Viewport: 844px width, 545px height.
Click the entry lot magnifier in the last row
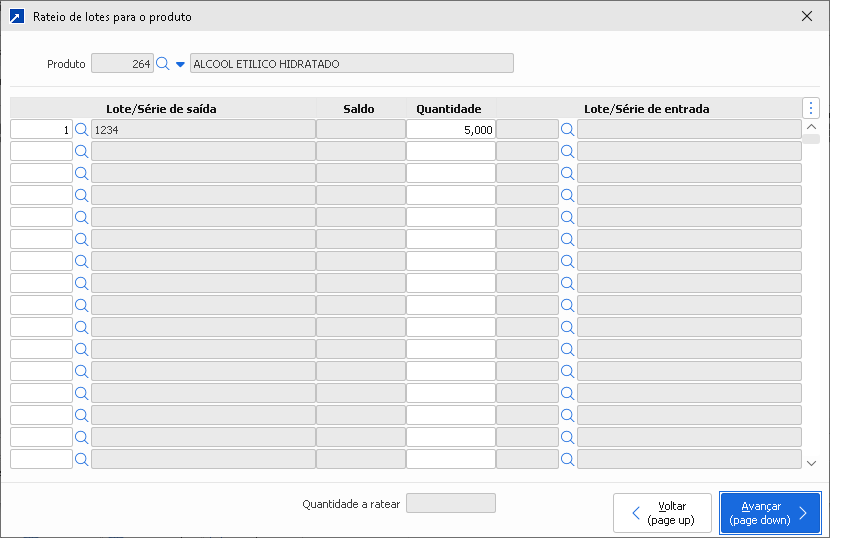[x=567, y=460]
